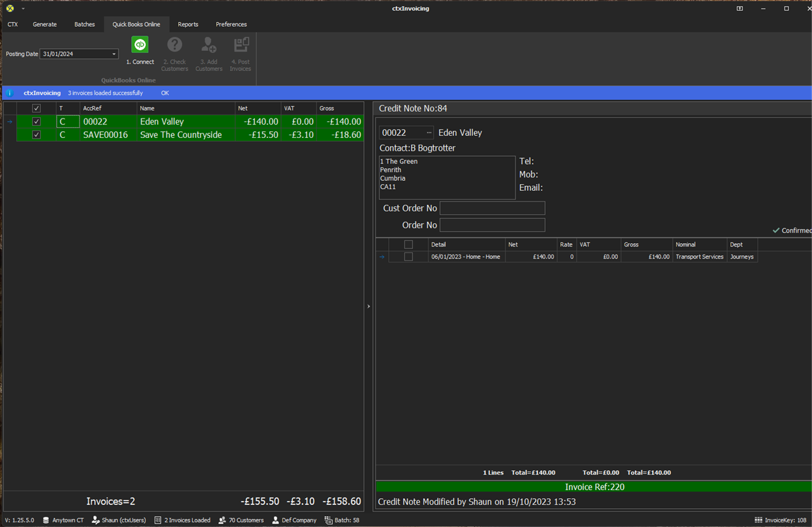Screen dimensions: 812x527
Task: Click the info icon in the blue notification bar
Action: click(x=9, y=92)
